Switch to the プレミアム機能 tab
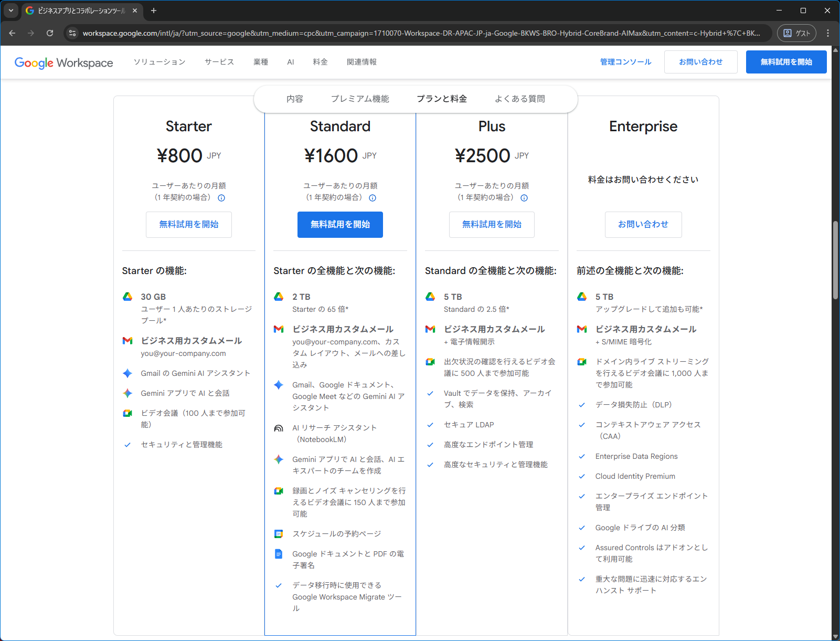The height and width of the screenshot is (641, 840). pos(360,99)
